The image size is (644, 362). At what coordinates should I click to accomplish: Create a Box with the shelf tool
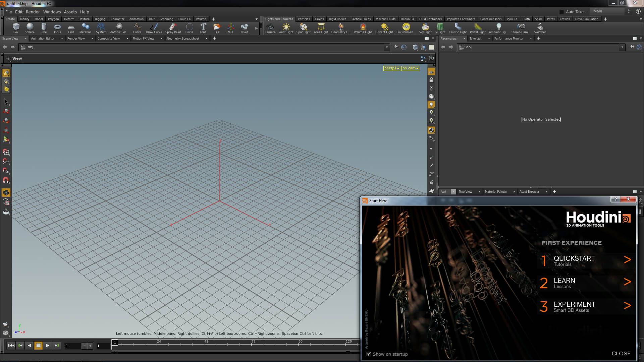tap(16, 28)
